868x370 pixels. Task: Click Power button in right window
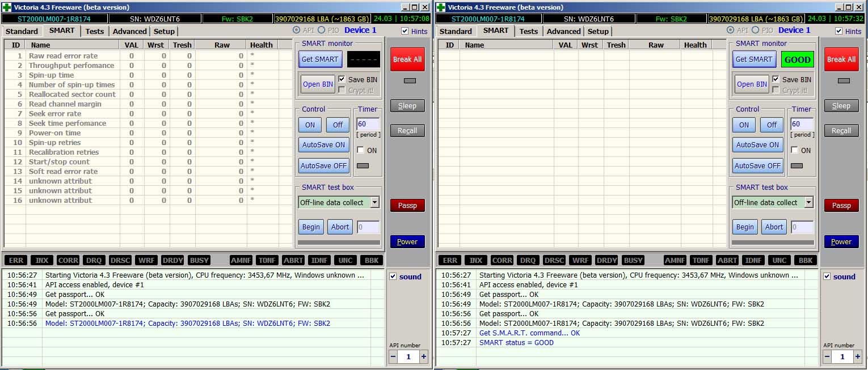(841, 241)
